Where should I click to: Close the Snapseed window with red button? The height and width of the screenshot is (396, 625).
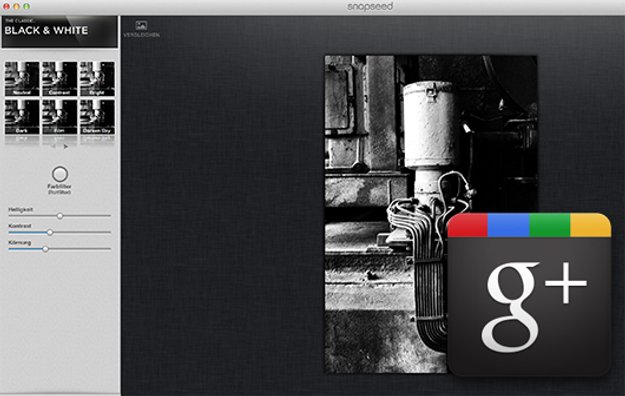click(x=7, y=6)
